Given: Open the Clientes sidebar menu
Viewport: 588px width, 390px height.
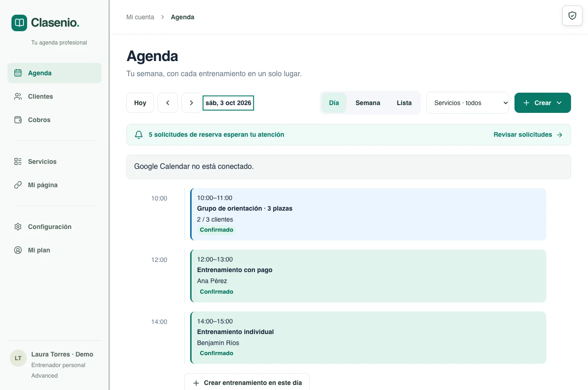Looking at the screenshot, I should pos(54,96).
